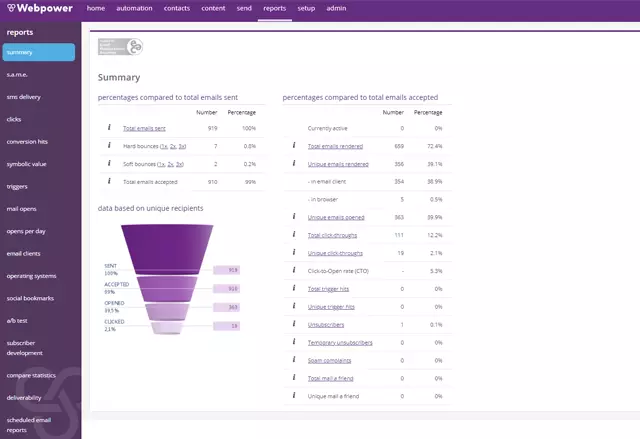
Task: Click the info icon beside Click-to-Open rate
Action: (294, 270)
